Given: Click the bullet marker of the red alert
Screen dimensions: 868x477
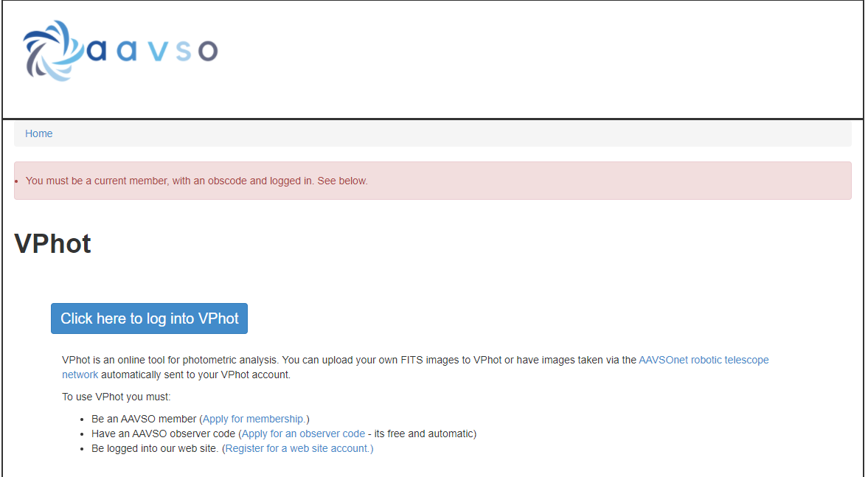Looking at the screenshot, I should [16, 181].
